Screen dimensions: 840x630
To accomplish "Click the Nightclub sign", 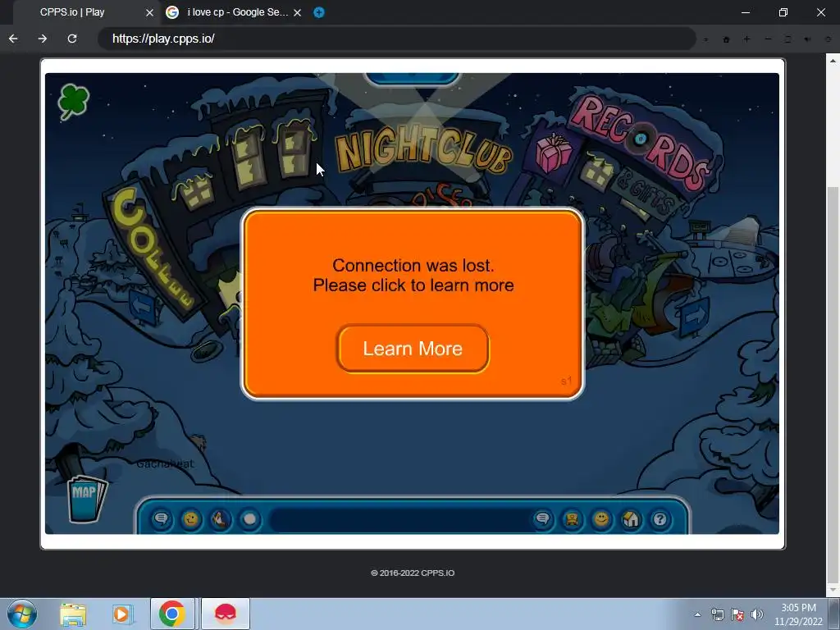I will (423, 150).
